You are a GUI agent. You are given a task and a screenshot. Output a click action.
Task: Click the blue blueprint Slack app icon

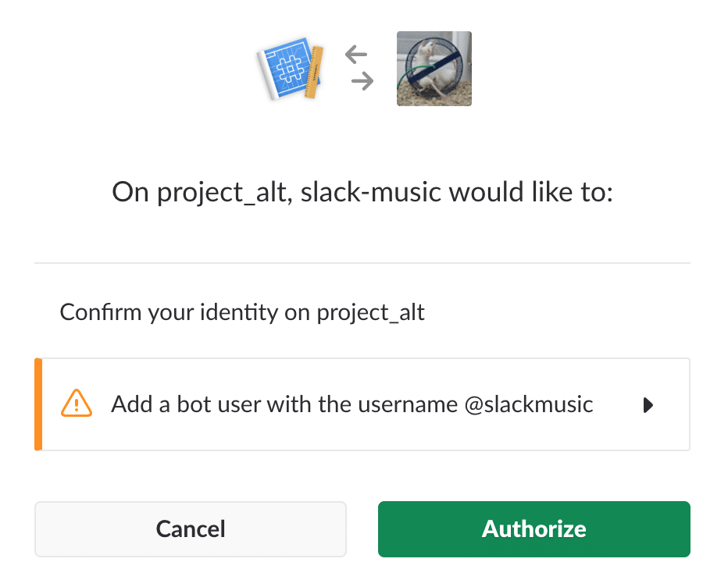click(x=290, y=69)
